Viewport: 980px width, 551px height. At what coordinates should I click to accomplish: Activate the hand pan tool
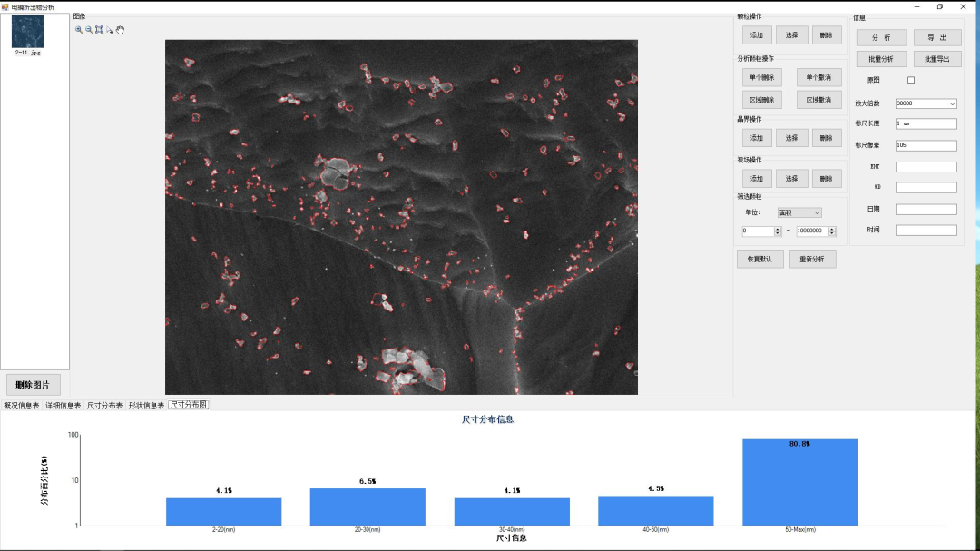pos(120,30)
